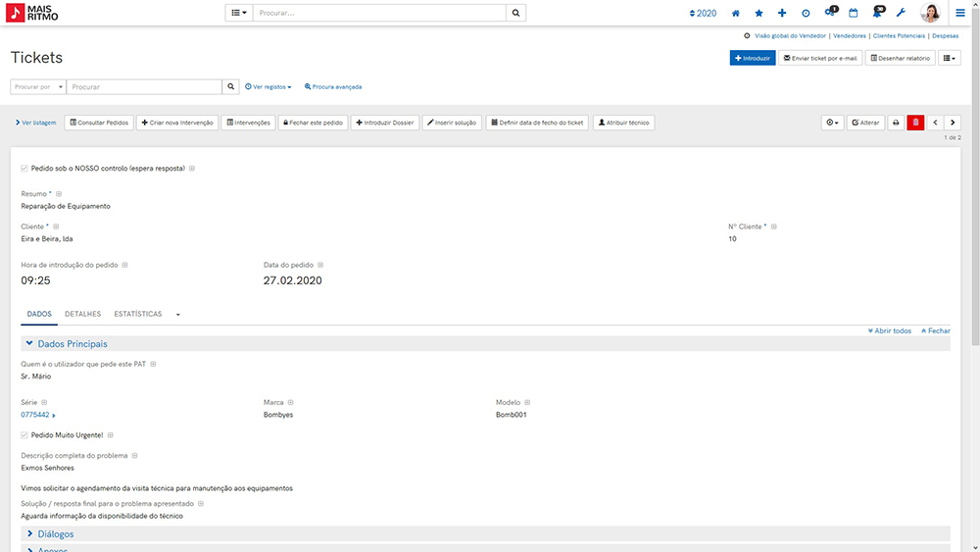Screen dimensions: 980x552
Task: Open the hamburger main menu
Action: (x=960, y=13)
